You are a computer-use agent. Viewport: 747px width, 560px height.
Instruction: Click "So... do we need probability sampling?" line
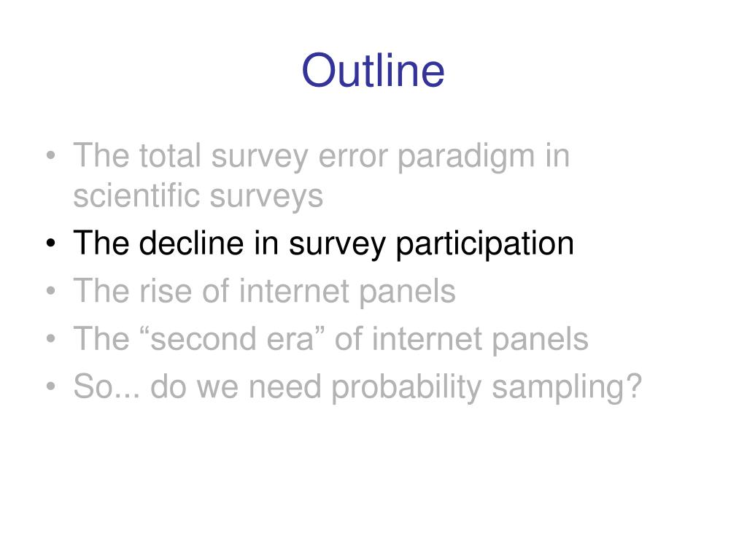coord(357,386)
